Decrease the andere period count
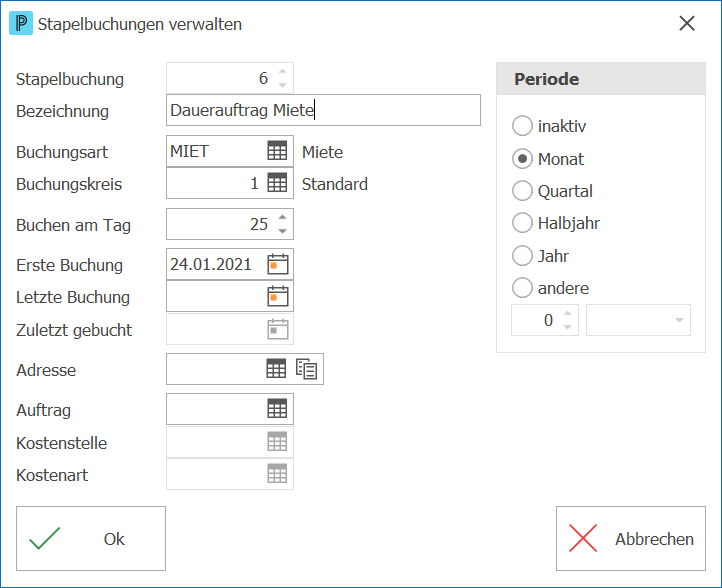Screen dimensions: 722x588 [568, 327]
